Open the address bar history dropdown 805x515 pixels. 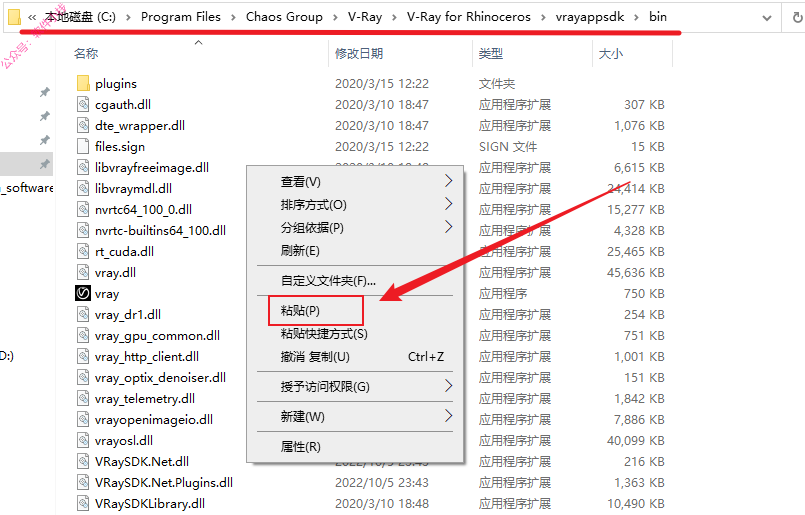(767, 18)
